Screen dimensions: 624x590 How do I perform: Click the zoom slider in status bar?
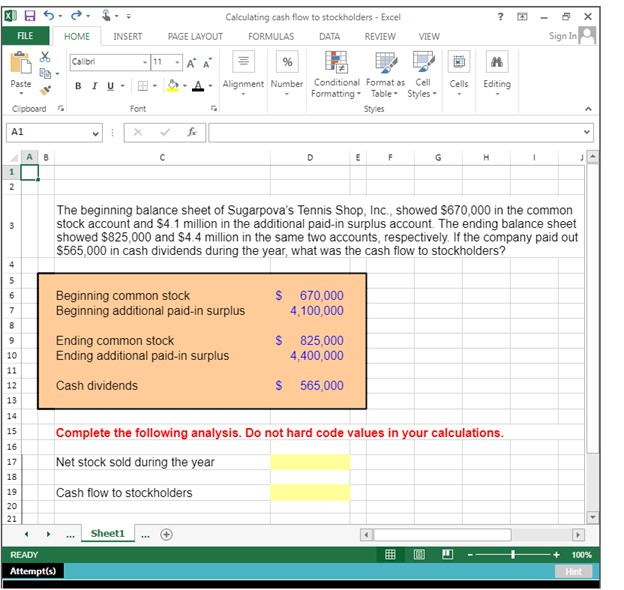tap(513, 554)
